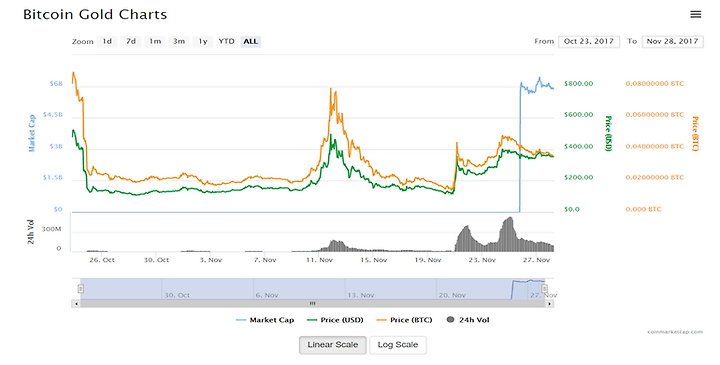Viewport: 720px width, 365px height.
Task: Set zoom range to 1d
Action: pyautogui.click(x=107, y=41)
